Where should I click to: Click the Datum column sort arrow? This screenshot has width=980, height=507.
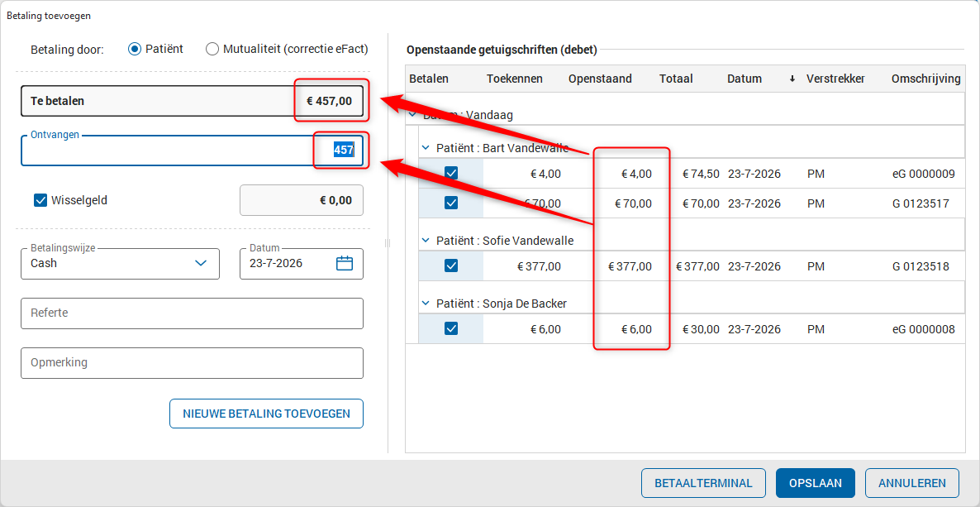pyautogui.click(x=792, y=79)
